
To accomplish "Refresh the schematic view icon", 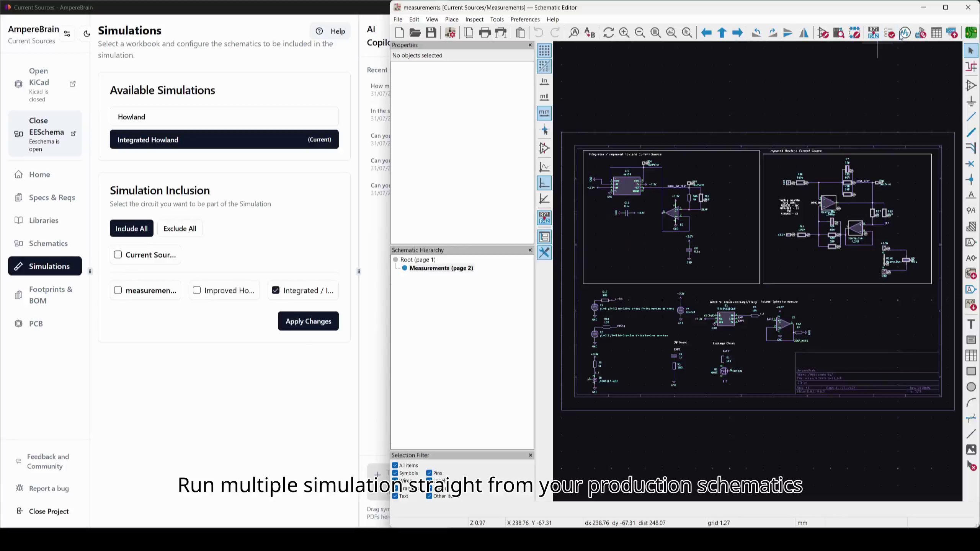I will (608, 33).
